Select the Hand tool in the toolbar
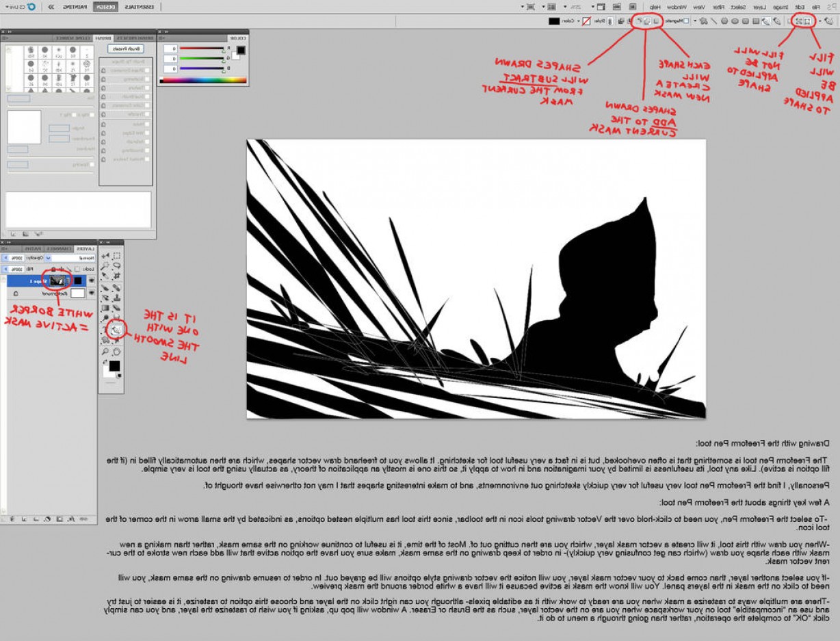Screen dimensions: 840x641 pos(116,352)
